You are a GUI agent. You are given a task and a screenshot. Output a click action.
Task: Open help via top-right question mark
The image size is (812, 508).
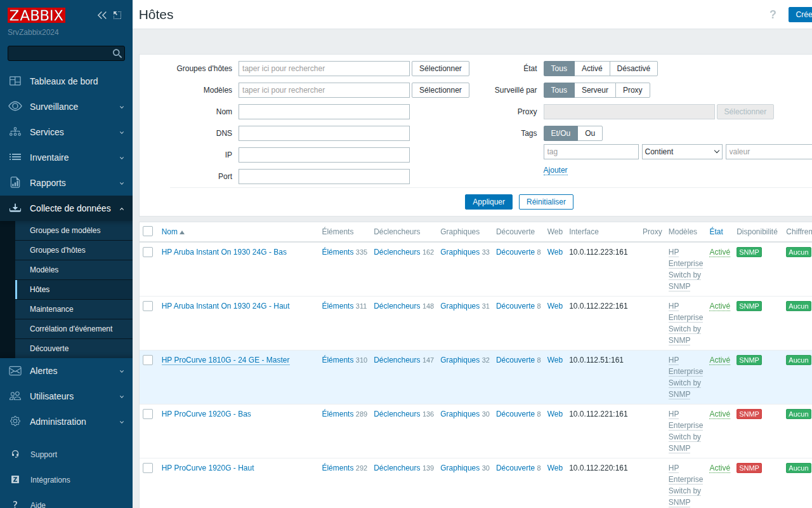click(x=773, y=15)
